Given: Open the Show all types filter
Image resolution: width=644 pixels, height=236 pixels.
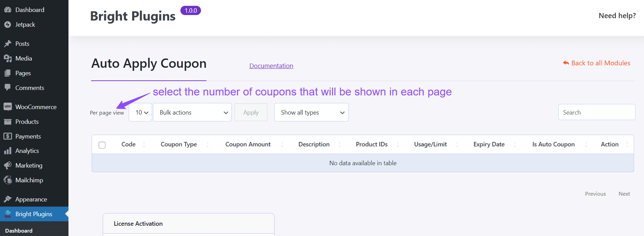Looking at the screenshot, I should coord(311,113).
